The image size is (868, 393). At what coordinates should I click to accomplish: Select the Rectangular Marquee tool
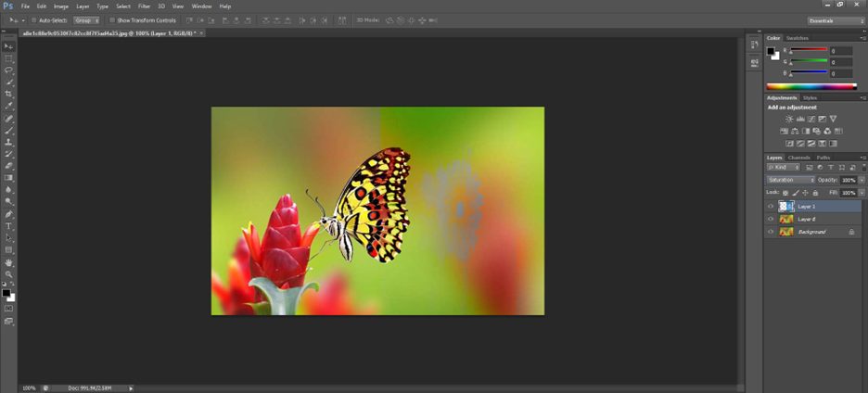[x=9, y=58]
